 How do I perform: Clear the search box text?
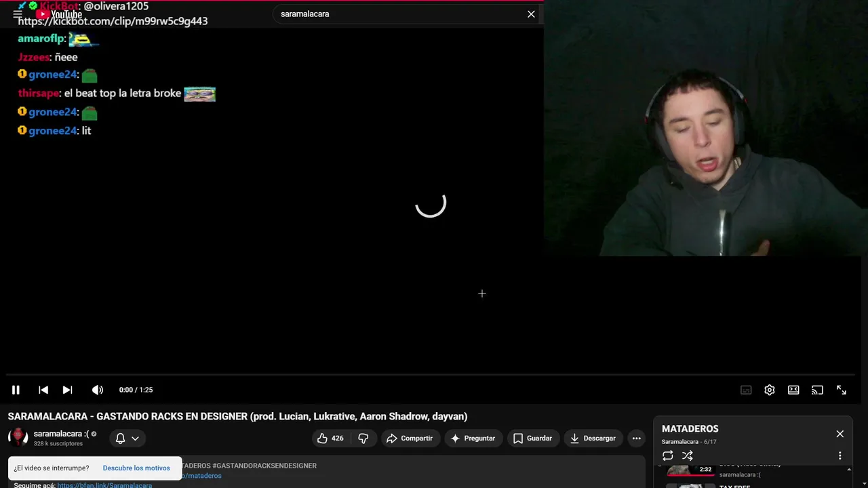pyautogui.click(x=531, y=14)
